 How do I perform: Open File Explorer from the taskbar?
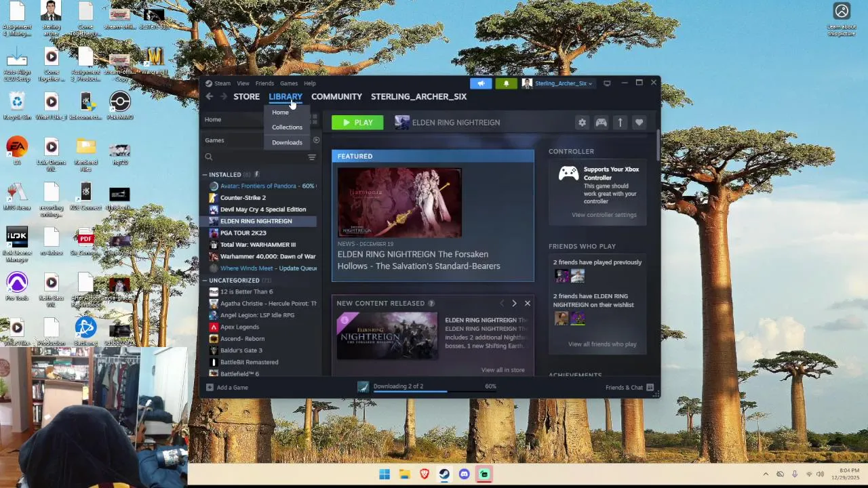coord(404,474)
